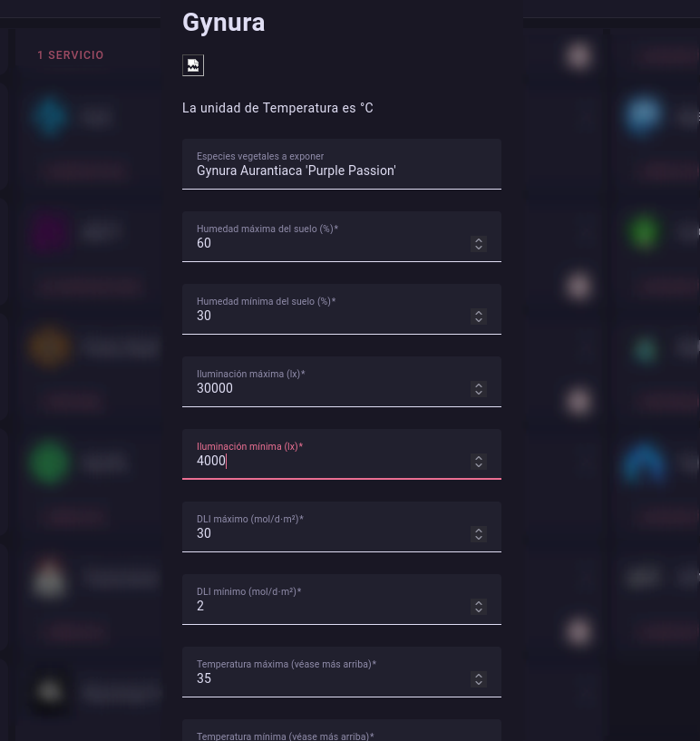
Task: Click the Iluminación máxima spinner arrows
Action: point(479,388)
